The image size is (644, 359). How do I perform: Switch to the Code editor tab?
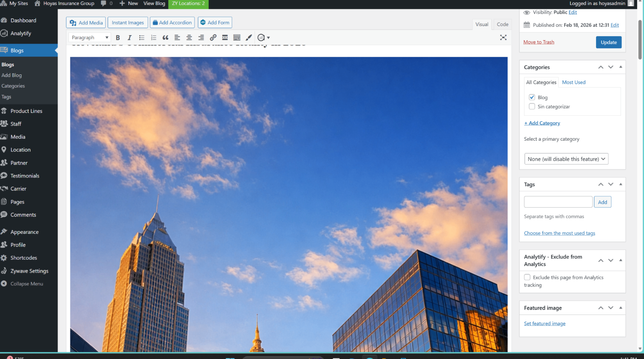(x=502, y=24)
